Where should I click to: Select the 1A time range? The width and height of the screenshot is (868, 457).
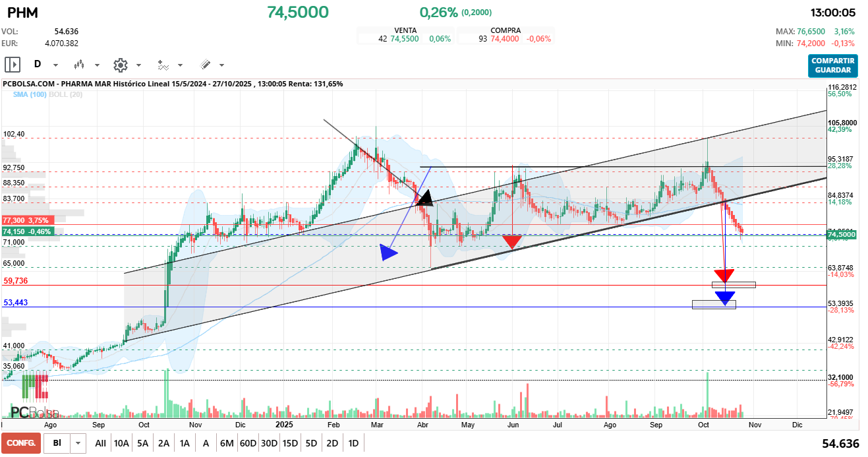click(185, 443)
